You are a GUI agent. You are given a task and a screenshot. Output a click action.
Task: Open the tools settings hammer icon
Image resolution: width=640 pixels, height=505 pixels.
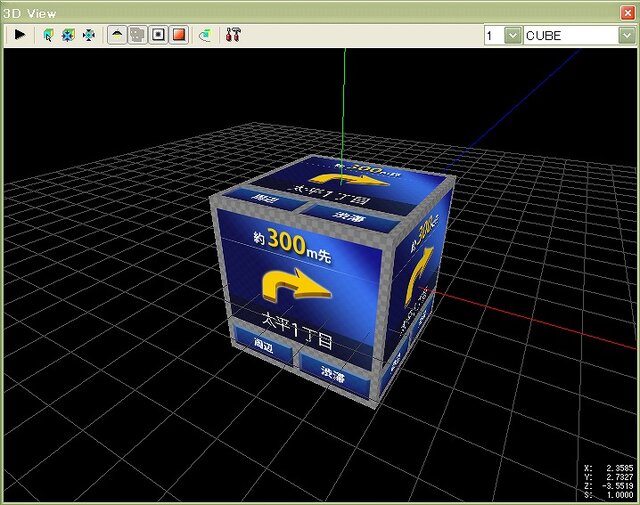coord(233,35)
